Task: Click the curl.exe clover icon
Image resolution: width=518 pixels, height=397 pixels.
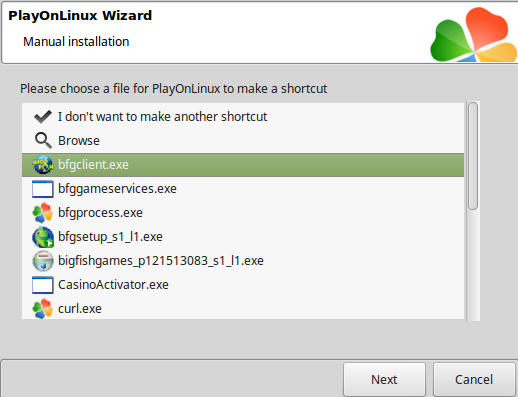Action: [43, 309]
